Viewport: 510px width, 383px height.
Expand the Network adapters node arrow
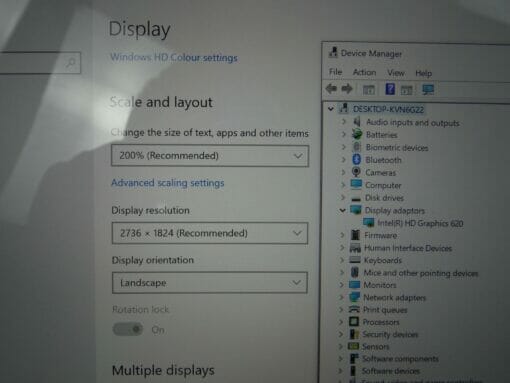click(341, 297)
